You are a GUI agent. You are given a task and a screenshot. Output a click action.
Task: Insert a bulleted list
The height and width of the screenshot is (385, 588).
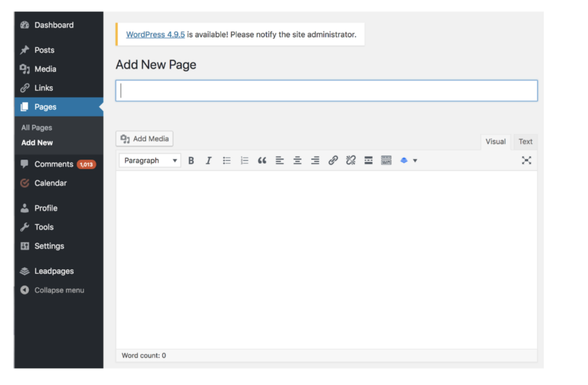pyautogui.click(x=226, y=160)
